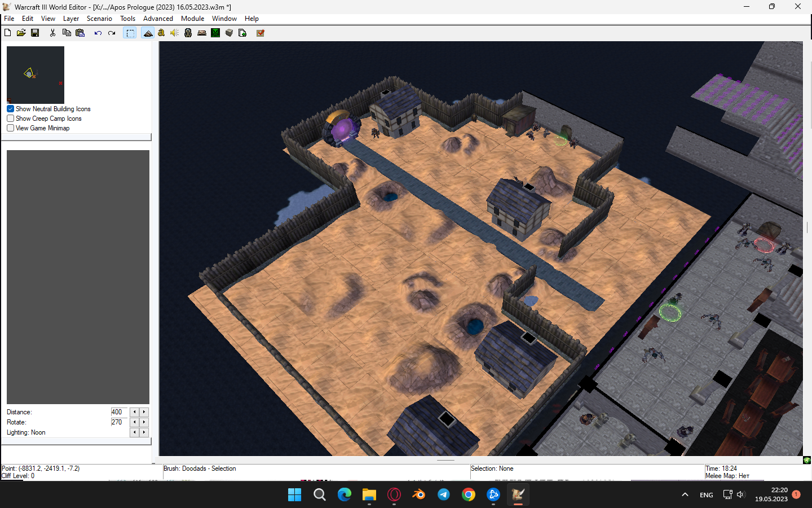Open Google Chrome from taskbar
Viewport: 812px width, 508px height.
tap(469, 495)
